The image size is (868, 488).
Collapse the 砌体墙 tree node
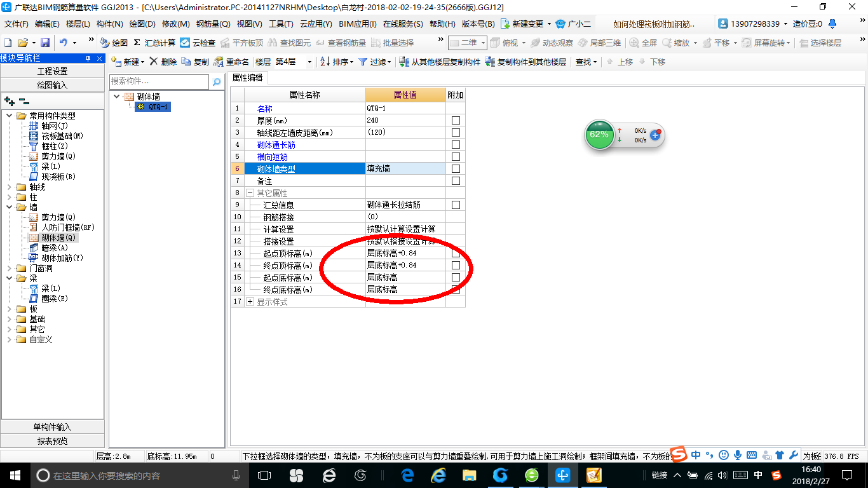coord(117,97)
